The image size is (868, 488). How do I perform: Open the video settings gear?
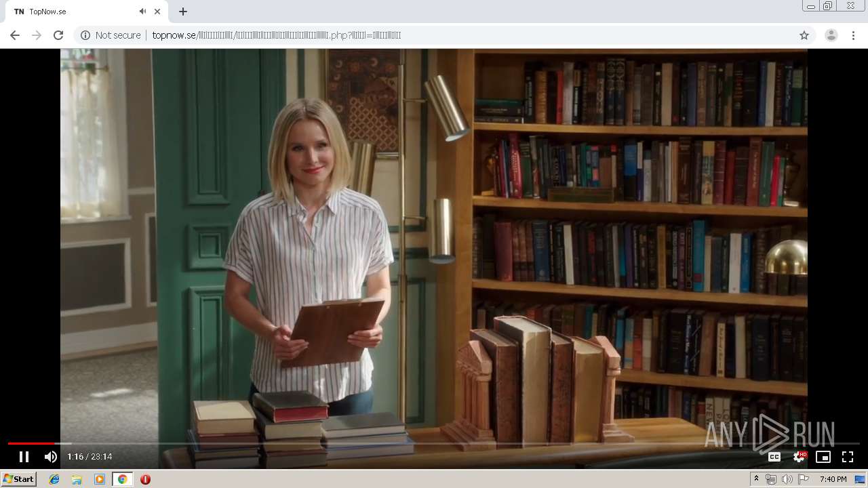(x=799, y=457)
